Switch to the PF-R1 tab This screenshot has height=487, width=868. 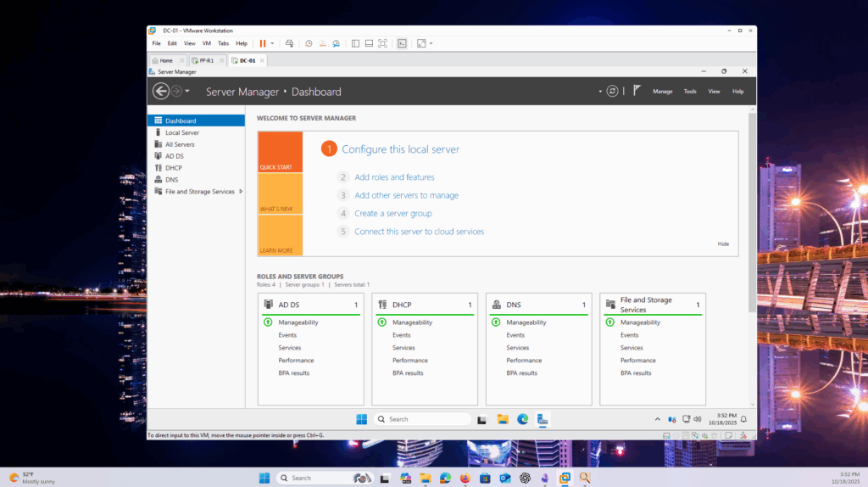206,60
